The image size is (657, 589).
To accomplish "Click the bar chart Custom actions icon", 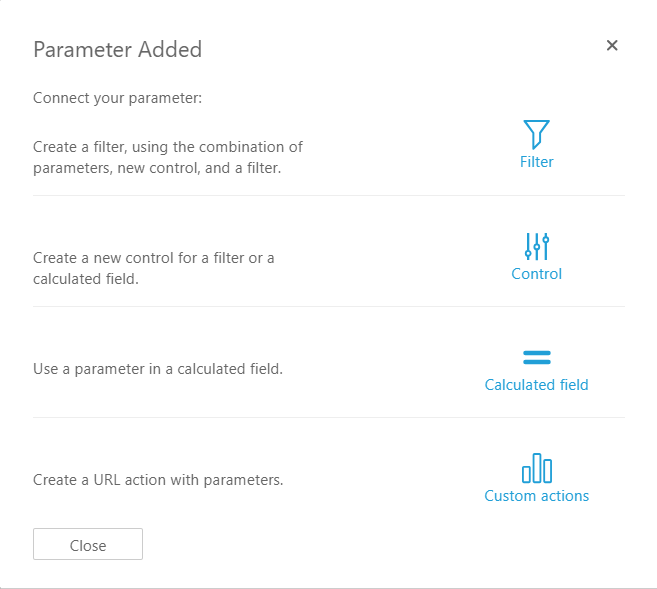I will (x=537, y=468).
